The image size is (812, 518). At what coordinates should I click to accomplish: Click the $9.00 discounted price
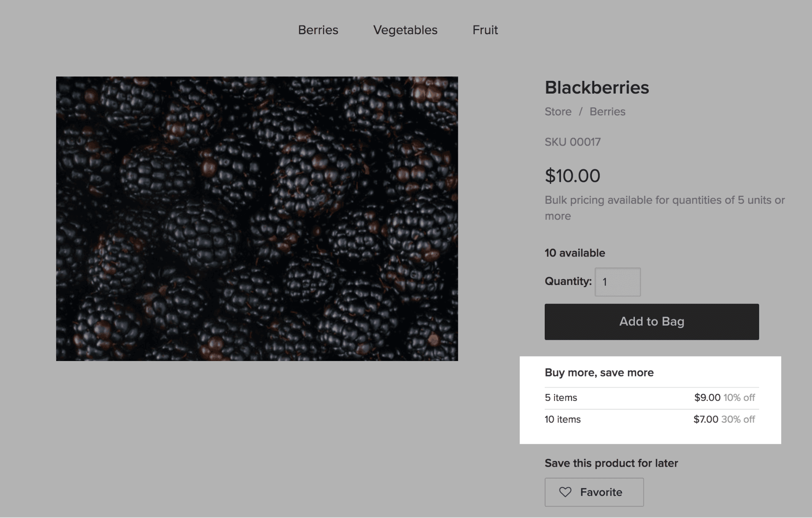pos(707,398)
